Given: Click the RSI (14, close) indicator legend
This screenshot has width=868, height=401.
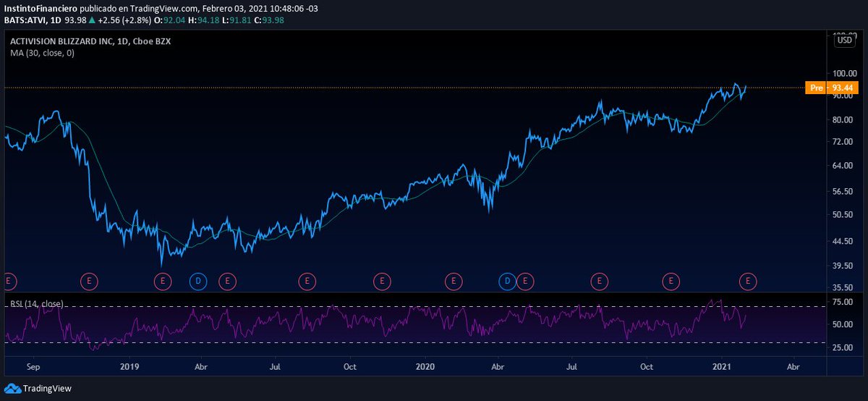Looking at the screenshot, I should [37, 303].
